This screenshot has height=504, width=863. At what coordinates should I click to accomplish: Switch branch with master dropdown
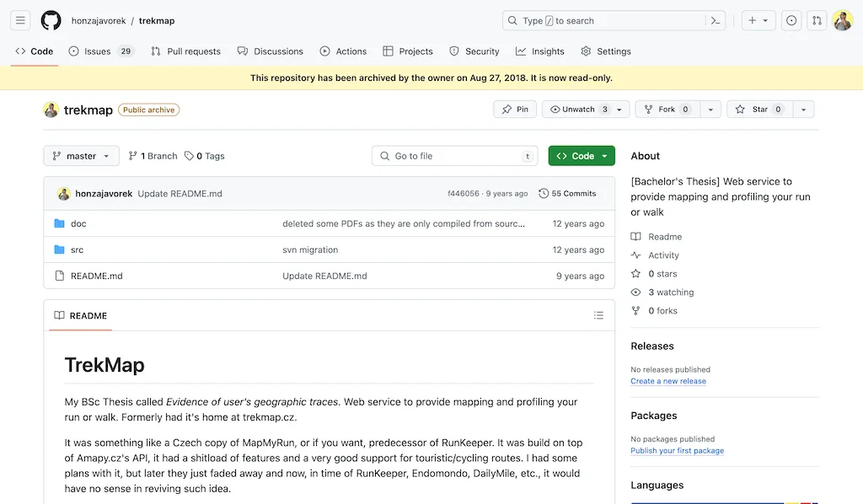pos(81,156)
